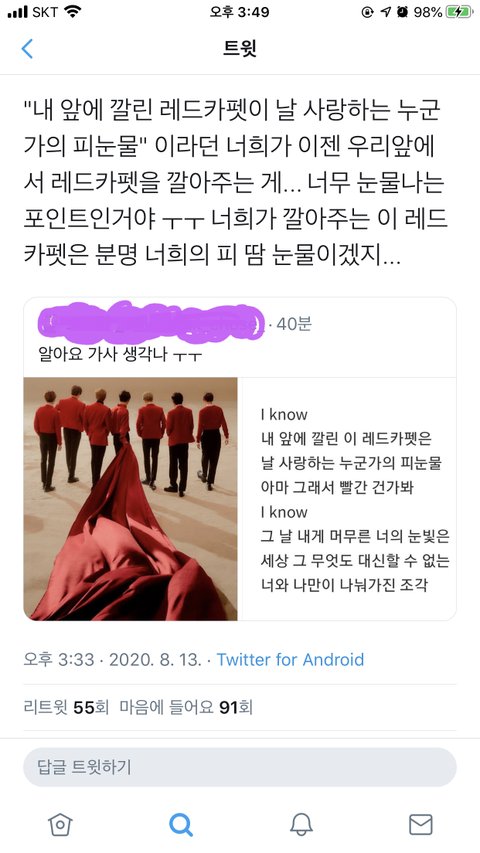
Task: Tap the scribbled-out quoted username
Action: pos(153,323)
